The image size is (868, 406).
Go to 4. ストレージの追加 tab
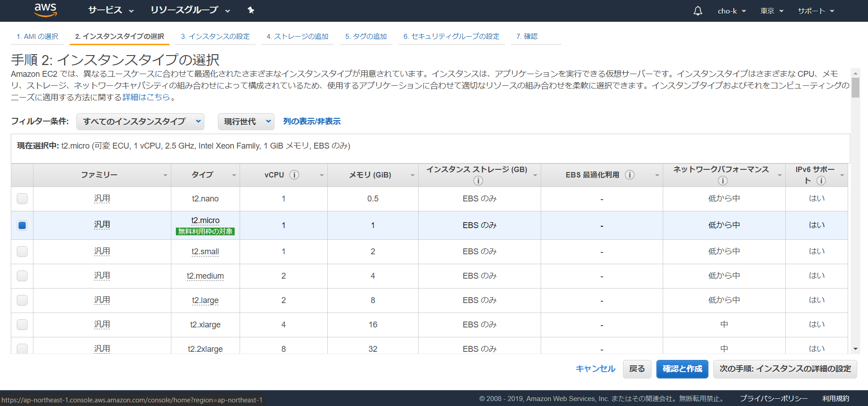coord(297,37)
